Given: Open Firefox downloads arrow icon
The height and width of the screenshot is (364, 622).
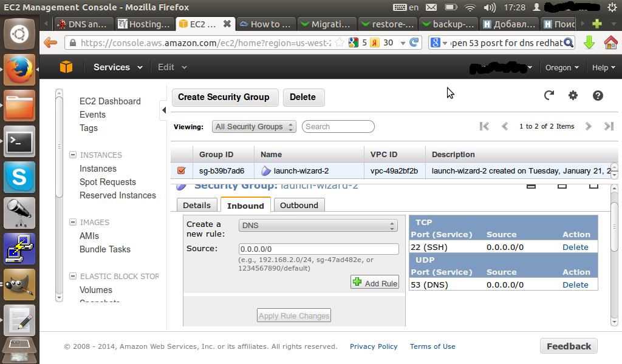Looking at the screenshot, I should (589, 43).
